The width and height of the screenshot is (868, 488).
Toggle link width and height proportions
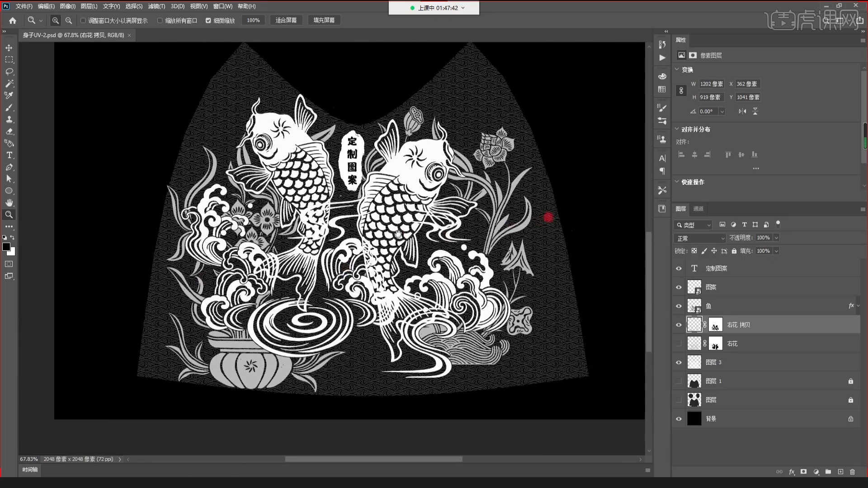coord(681,91)
